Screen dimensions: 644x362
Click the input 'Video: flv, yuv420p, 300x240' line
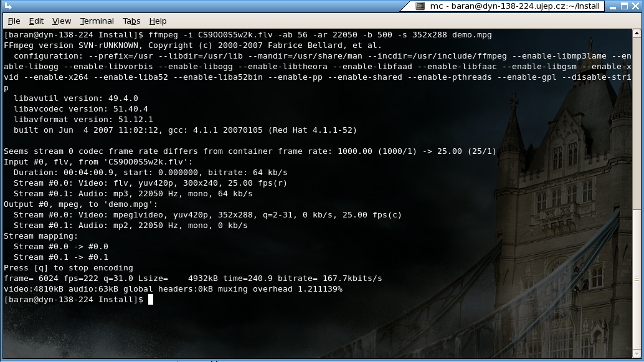[150, 183]
